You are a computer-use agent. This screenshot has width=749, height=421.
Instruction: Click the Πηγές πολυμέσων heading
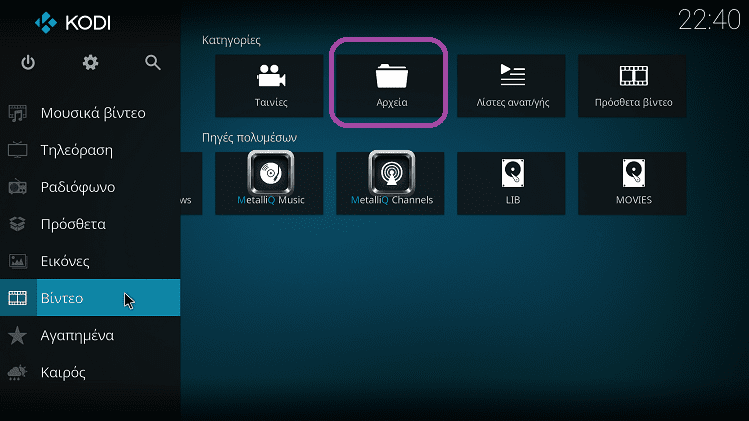pyautogui.click(x=249, y=138)
